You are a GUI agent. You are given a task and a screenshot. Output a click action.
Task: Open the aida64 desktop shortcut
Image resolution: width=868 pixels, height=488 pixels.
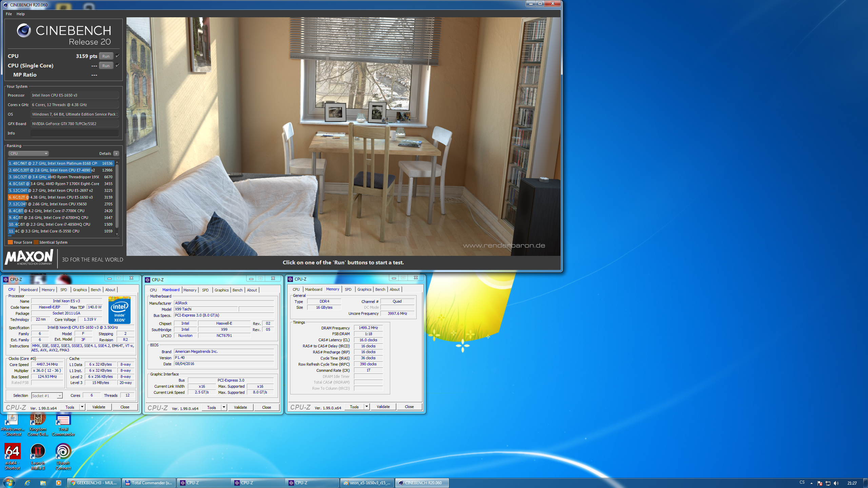tap(13, 456)
